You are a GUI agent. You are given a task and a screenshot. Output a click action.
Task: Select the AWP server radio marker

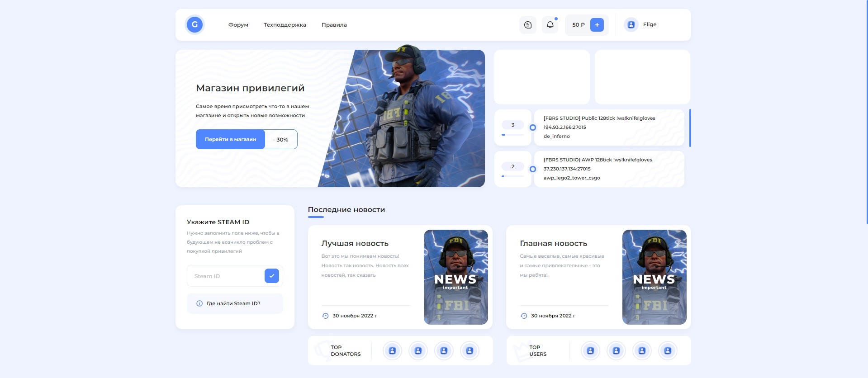tap(533, 169)
